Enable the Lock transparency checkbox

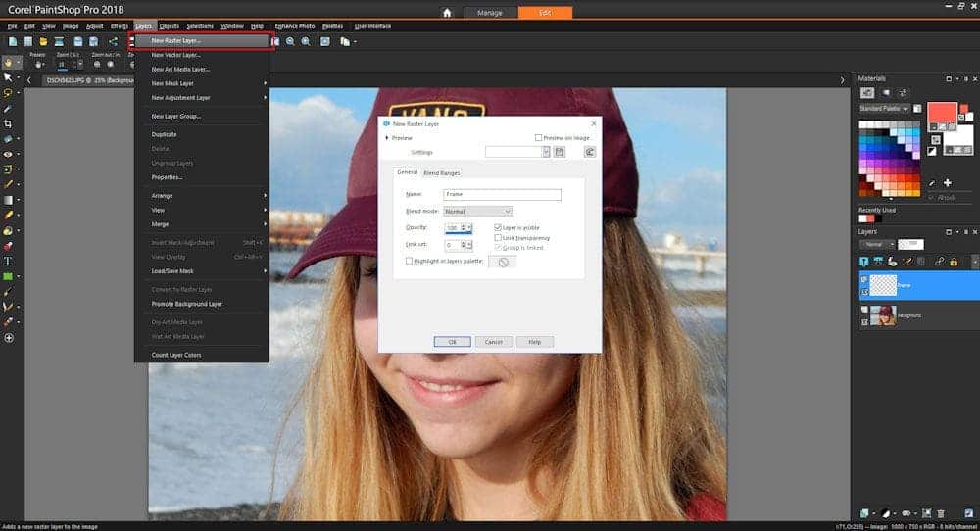tap(498, 237)
